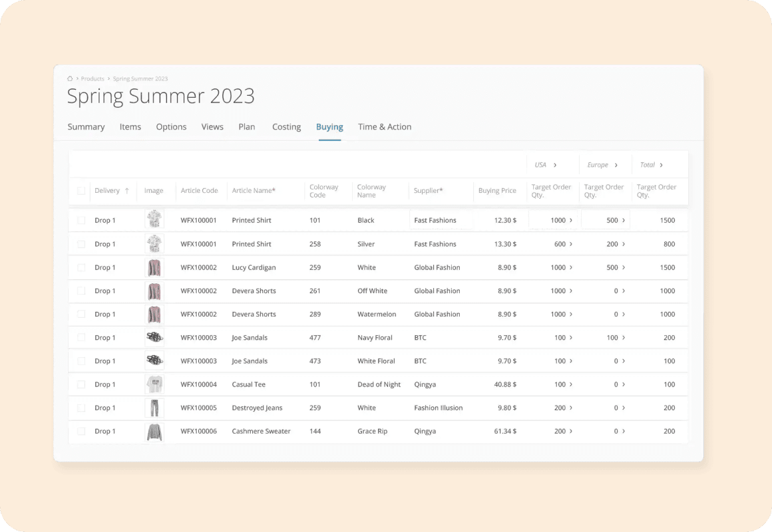Viewport: 772px width, 532px height.
Task: Open the Navy Floral Joe Sandals image
Action: [x=154, y=338]
